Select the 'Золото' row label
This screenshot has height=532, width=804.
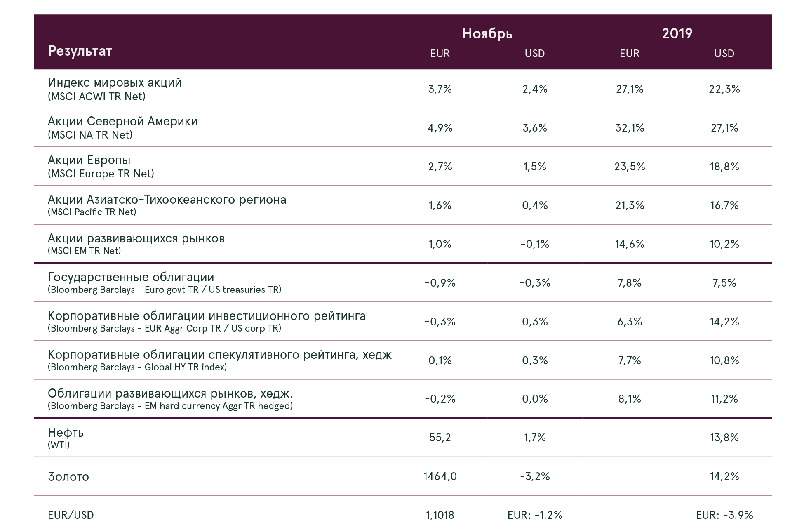click(68, 477)
